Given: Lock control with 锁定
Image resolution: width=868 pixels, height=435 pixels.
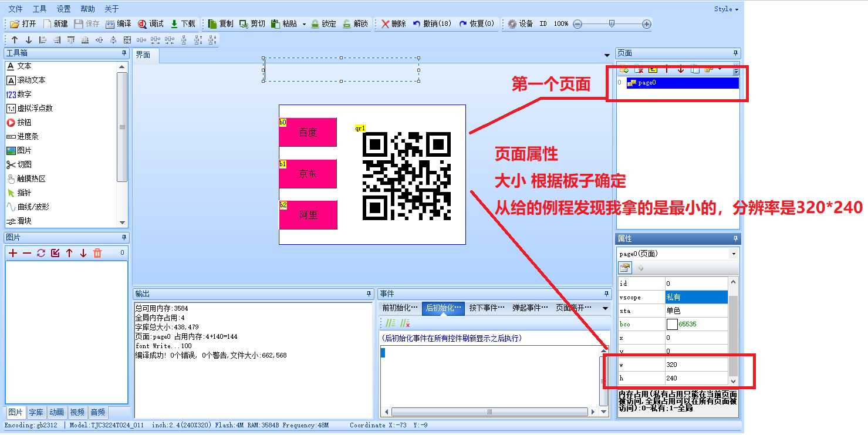Looking at the screenshot, I should tap(323, 24).
